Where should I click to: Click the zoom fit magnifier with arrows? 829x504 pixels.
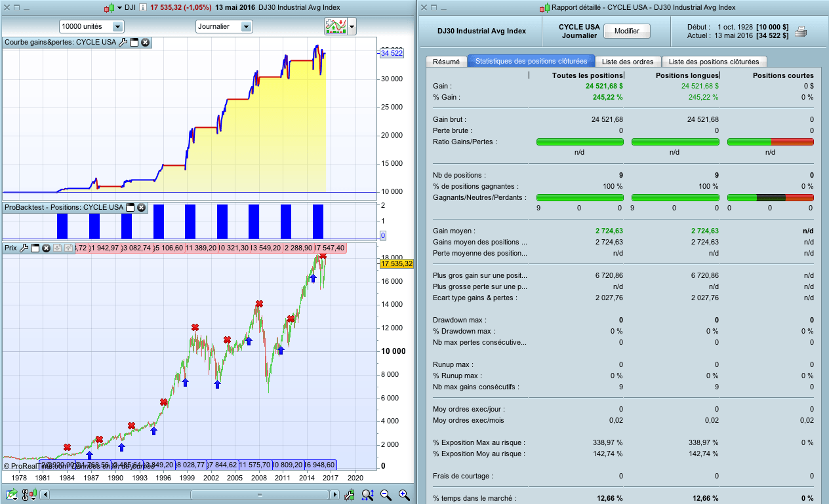point(367,495)
